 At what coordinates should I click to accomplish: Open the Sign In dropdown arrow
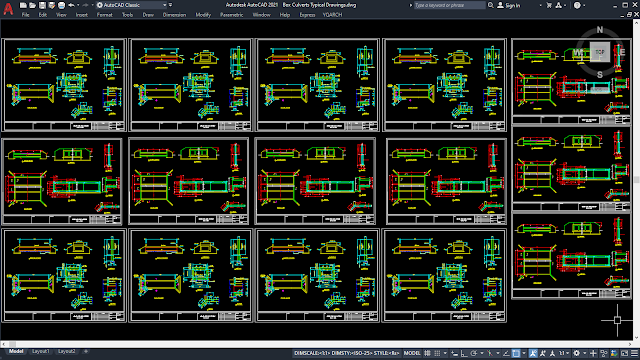(540, 5)
